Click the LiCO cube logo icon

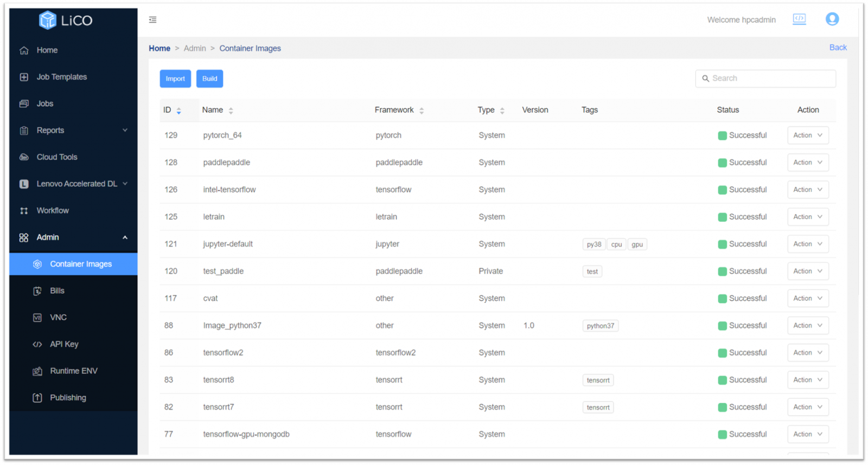(x=48, y=20)
